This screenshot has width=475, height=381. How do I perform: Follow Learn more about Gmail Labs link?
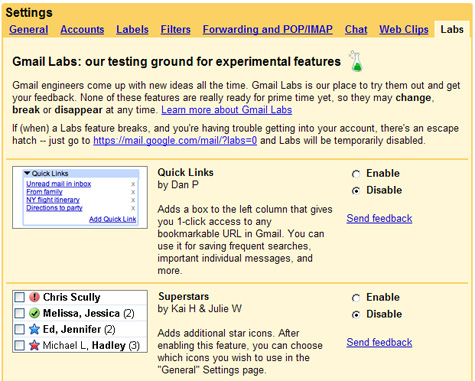click(x=227, y=110)
